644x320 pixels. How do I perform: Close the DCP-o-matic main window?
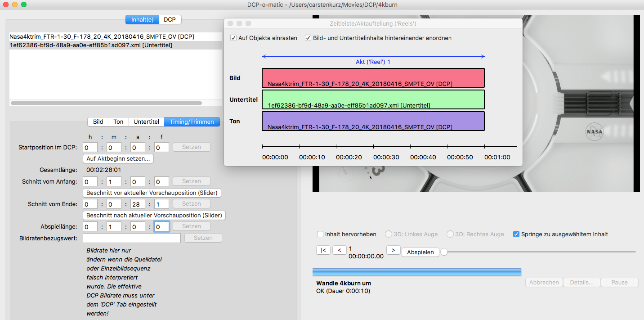pyautogui.click(x=6, y=5)
